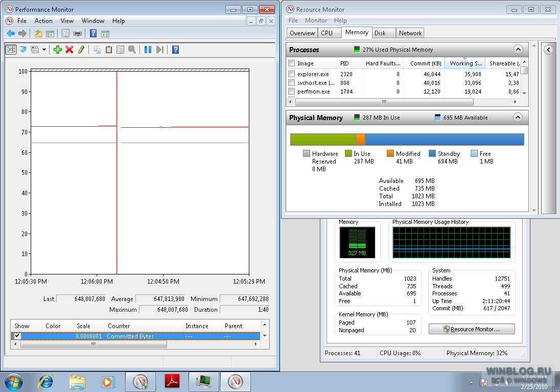Expand Resource Monitor's side graph pane arrow

tap(549, 50)
